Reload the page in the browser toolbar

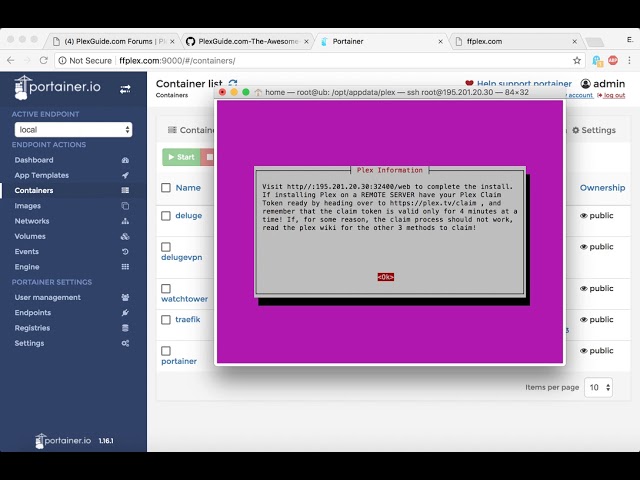point(44,60)
